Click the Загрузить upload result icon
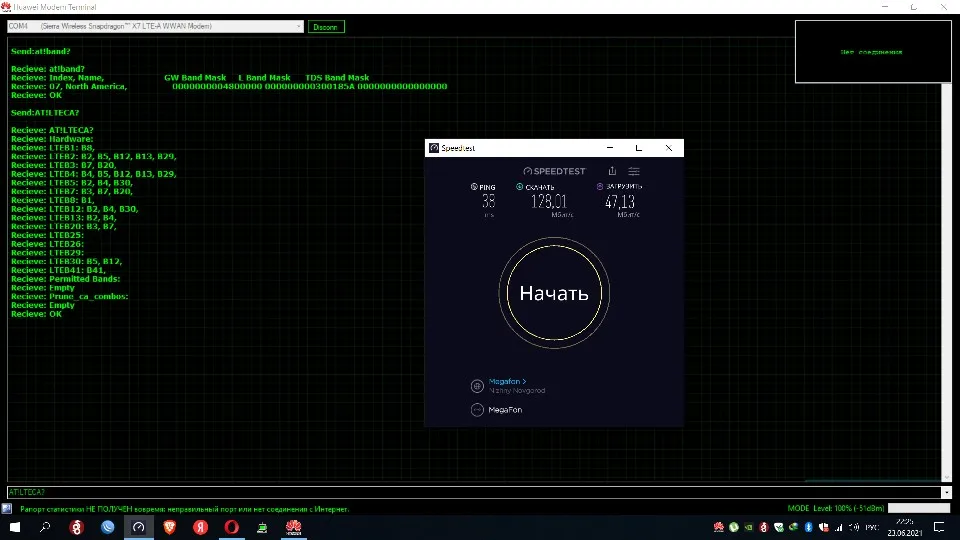Viewport: 960px width, 540px height. (x=599, y=186)
